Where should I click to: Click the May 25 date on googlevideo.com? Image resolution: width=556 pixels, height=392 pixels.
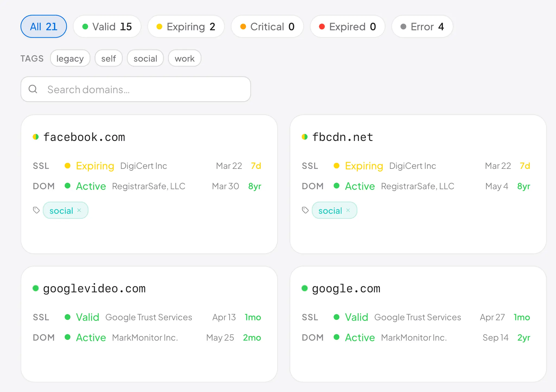click(220, 337)
